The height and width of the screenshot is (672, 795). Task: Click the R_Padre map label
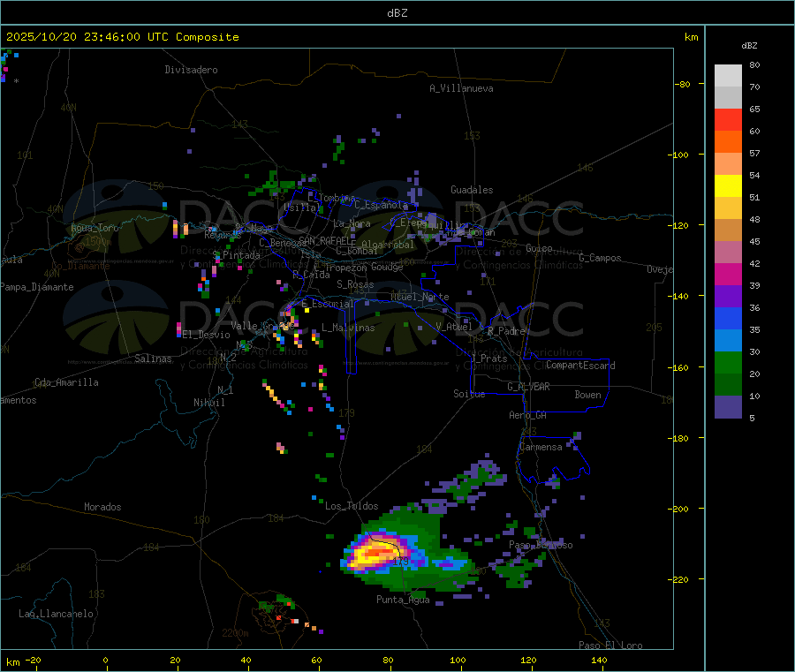tap(506, 331)
